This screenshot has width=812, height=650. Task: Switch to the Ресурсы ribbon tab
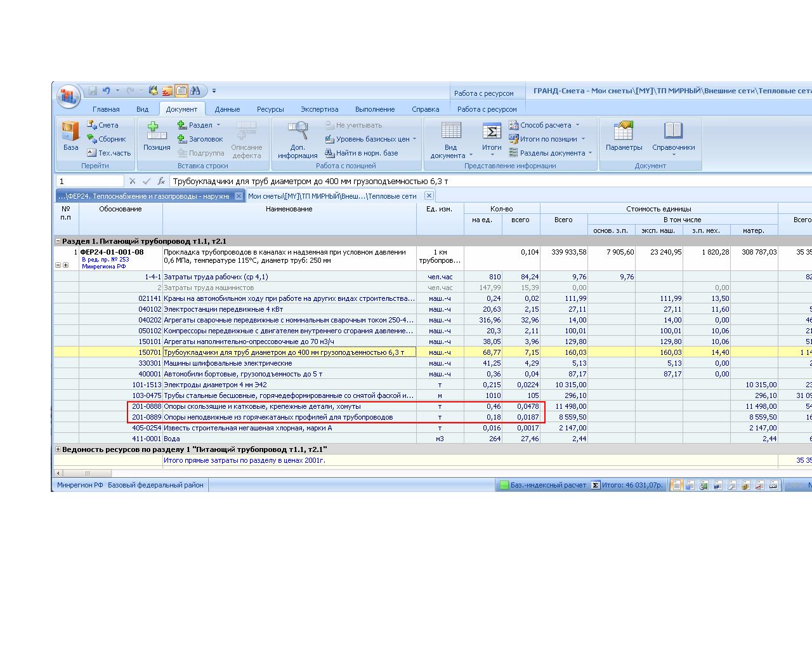coord(270,109)
